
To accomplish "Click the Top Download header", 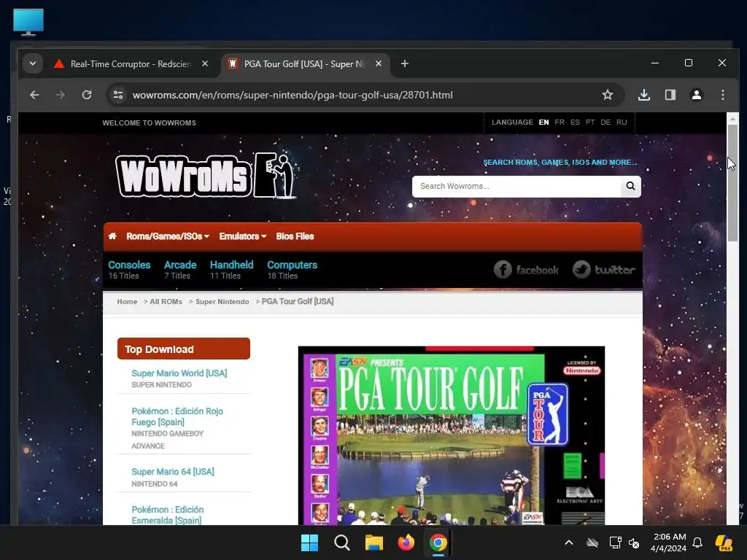I will (183, 349).
